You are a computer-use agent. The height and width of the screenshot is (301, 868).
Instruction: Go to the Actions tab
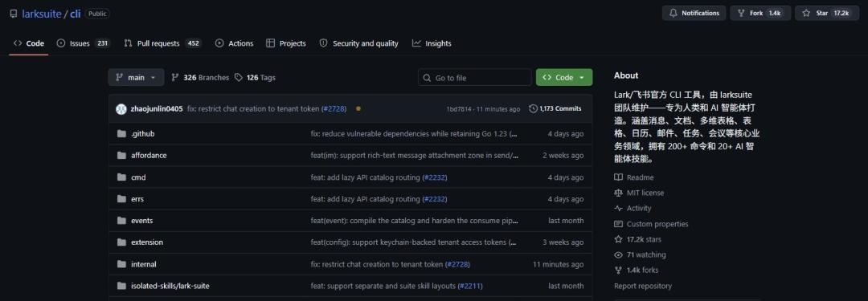click(x=234, y=43)
